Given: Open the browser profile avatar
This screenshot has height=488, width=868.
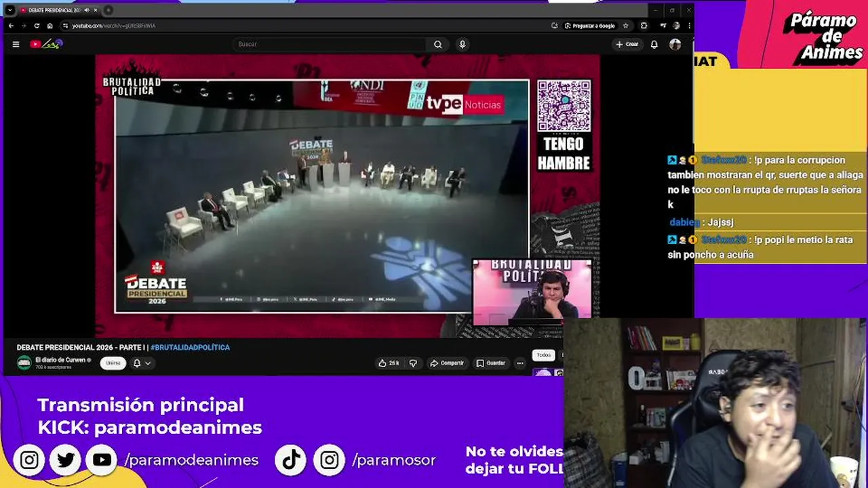Looking at the screenshot, I should tap(676, 26).
